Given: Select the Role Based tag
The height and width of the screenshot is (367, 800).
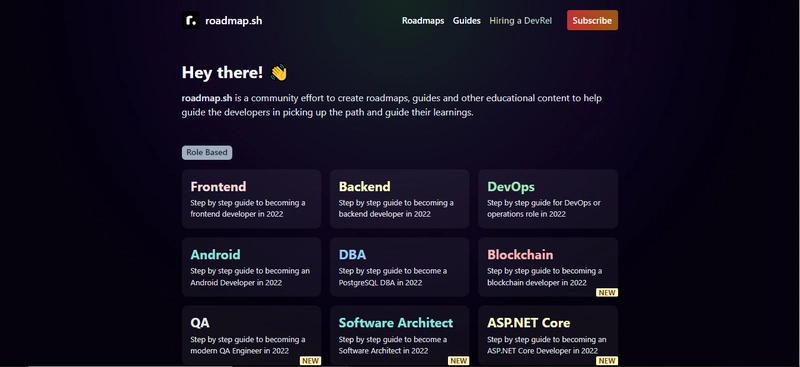Looking at the screenshot, I should 207,153.
